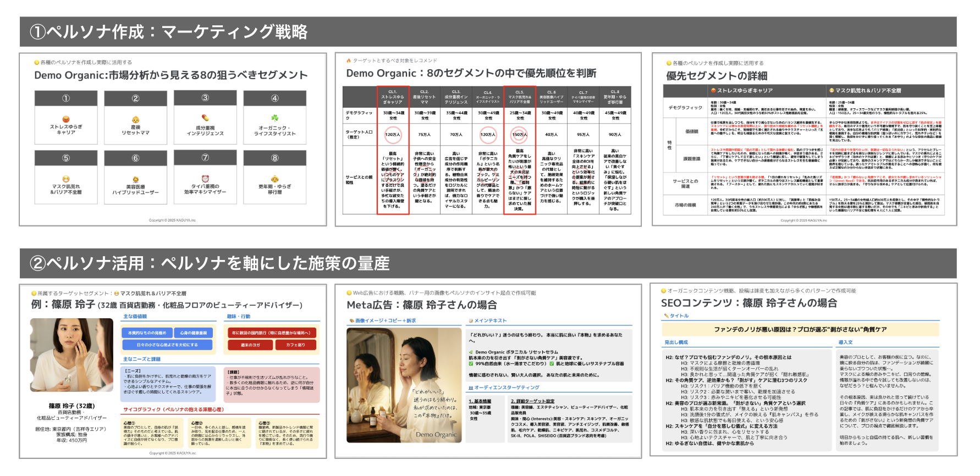
Task: Click the 本質的なものの見極め blue tag
Action: pyautogui.click(x=147, y=333)
